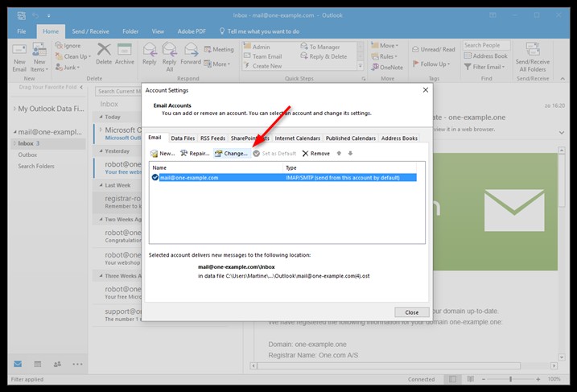Image resolution: width=577 pixels, height=392 pixels.
Task: Click the Delete icon in ribbon
Action: 104,54
